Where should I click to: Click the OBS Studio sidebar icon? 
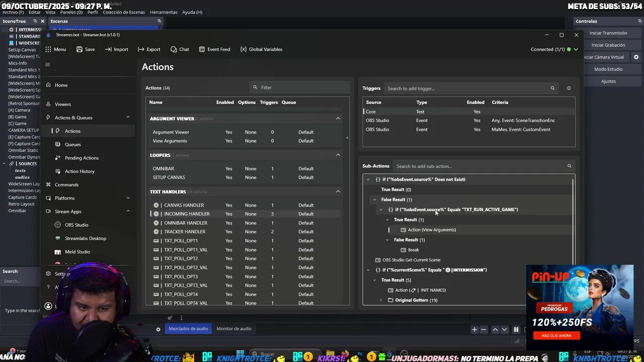pyautogui.click(x=58, y=225)
